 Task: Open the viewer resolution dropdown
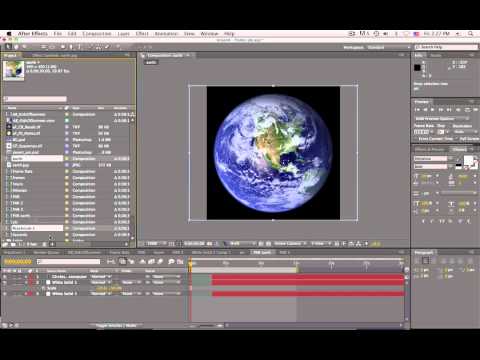click(242, 244)
